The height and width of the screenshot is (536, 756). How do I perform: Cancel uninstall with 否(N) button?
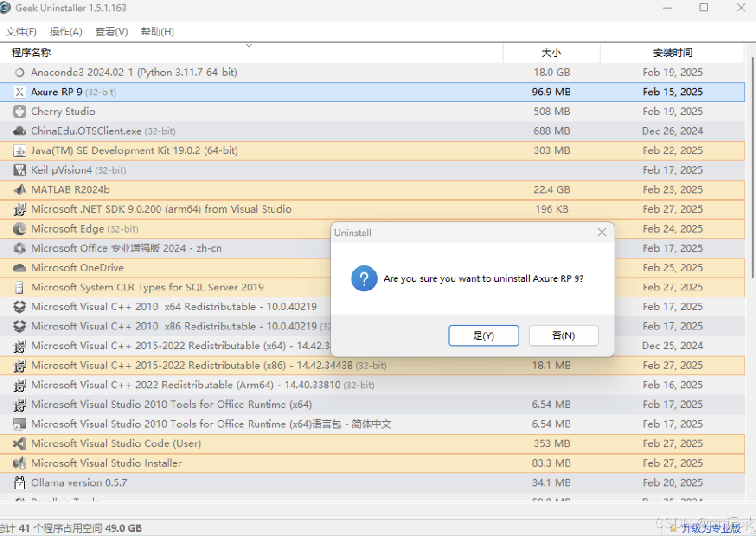click(564, 335)
